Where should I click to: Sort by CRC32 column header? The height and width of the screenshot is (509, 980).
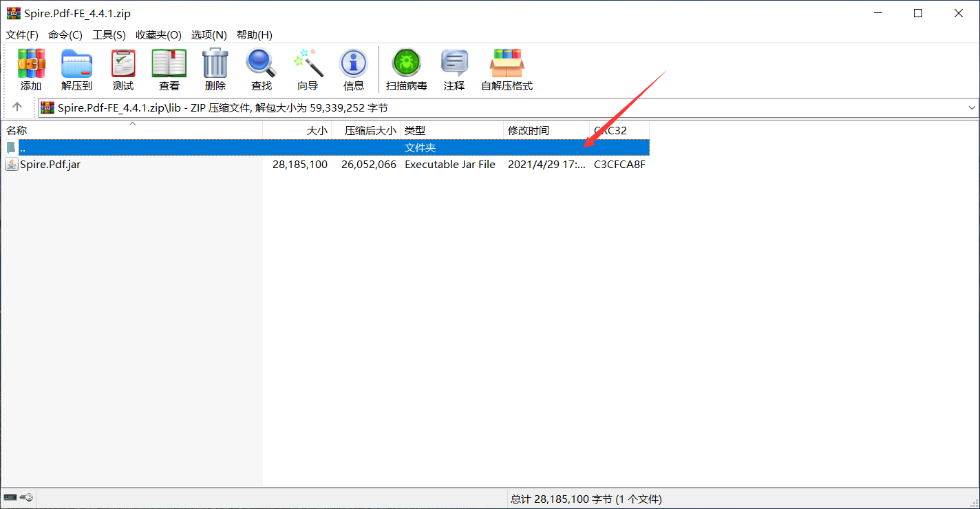pyautogui.click(x=619, y=130)
